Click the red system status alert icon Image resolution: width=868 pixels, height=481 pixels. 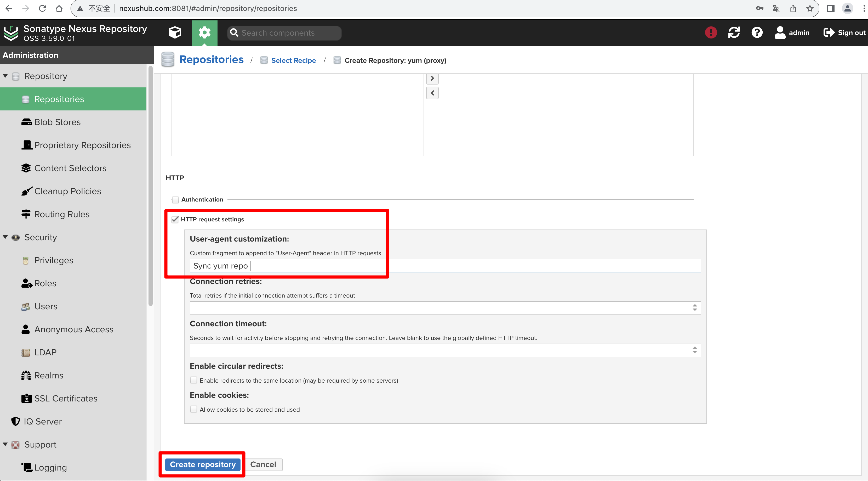coord(711,33)
